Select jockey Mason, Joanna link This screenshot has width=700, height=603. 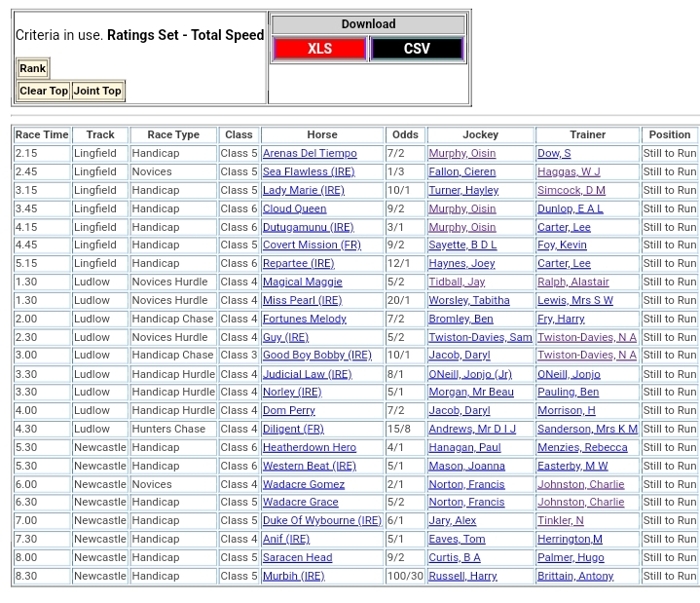[x=466, y=466]
